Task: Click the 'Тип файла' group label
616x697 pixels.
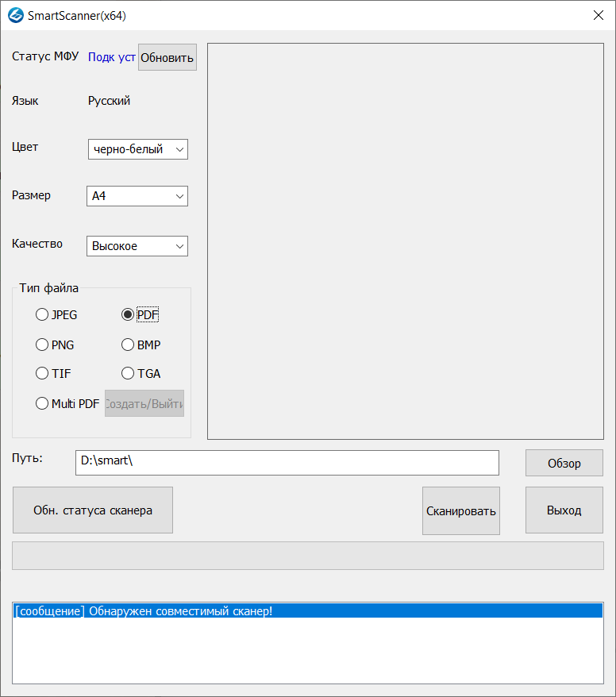Action: pos(49,288)
